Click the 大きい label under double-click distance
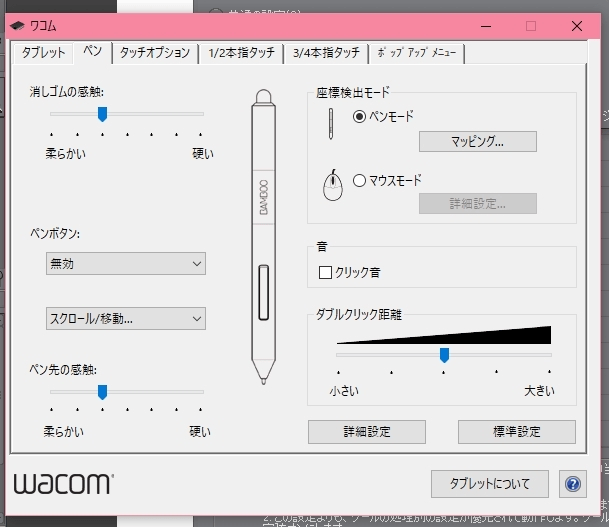609x527 pixels. tap(539, 391)
